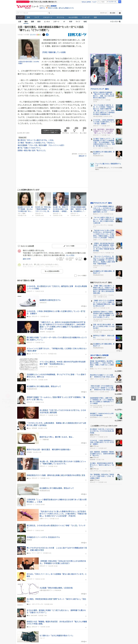Share the article on Facebook

47,35
